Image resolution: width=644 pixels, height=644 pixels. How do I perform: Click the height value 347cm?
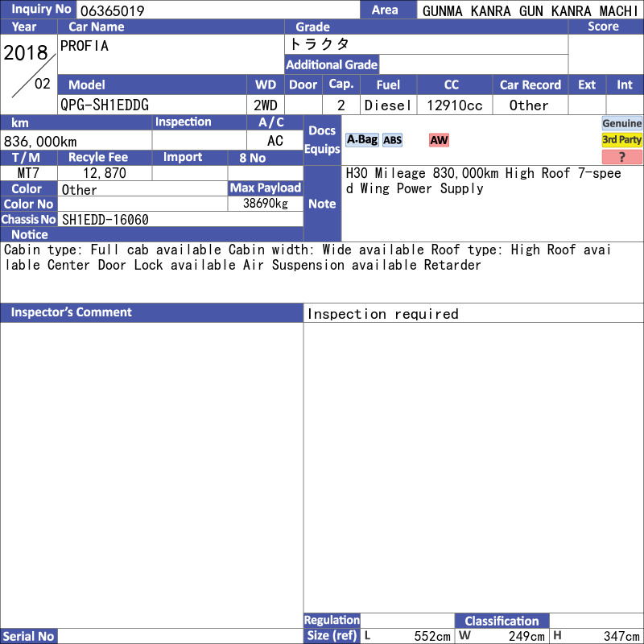click(621, 636)
